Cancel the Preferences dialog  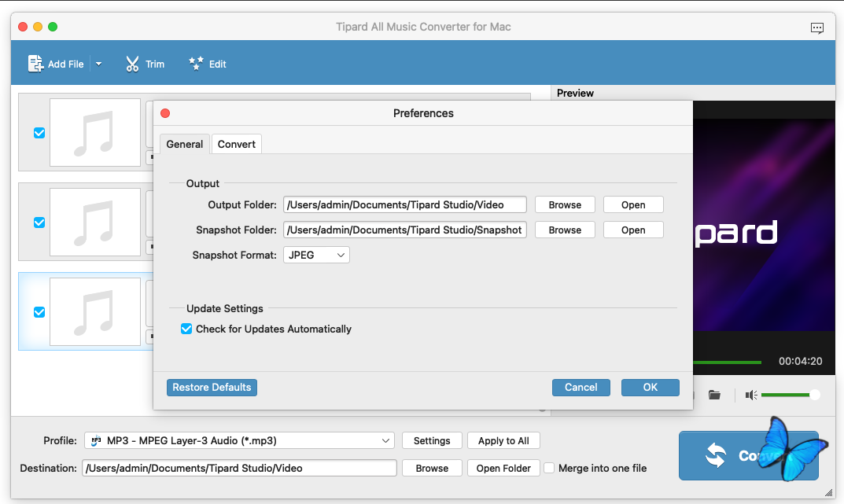[580, 388]
